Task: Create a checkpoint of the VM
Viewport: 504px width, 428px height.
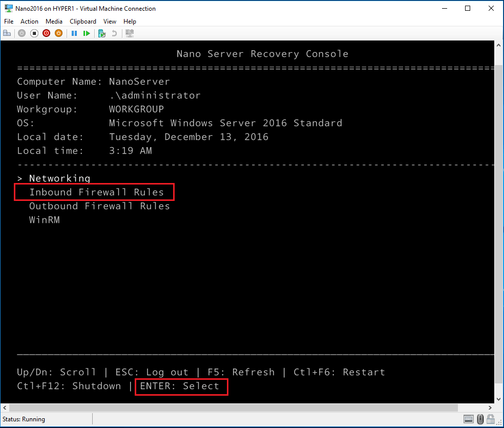Action: point(101,33)
